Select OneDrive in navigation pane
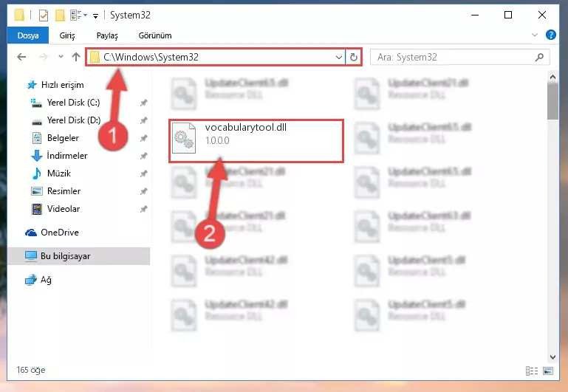Viewport: 568px width, 392px height. pos(59,233)
